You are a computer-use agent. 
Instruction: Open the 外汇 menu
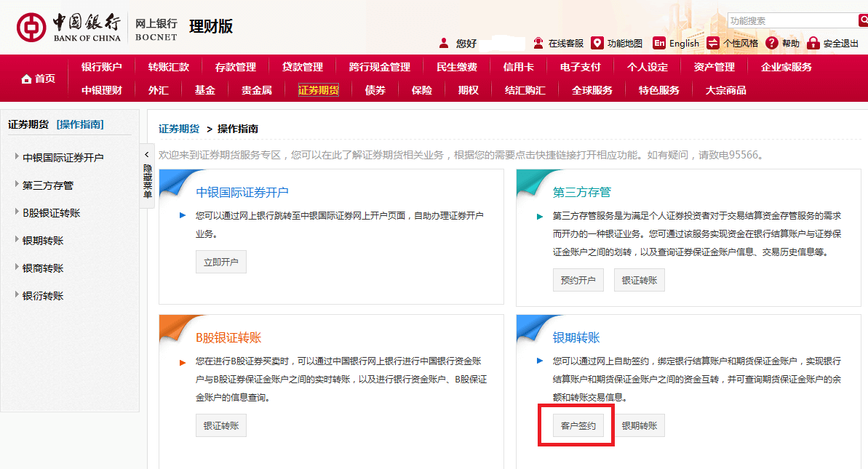[159, 90]
